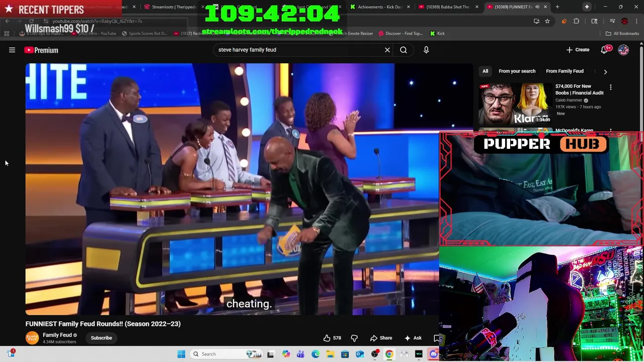Click the Create button
This screenshot has height=362, width=644.
578,50
